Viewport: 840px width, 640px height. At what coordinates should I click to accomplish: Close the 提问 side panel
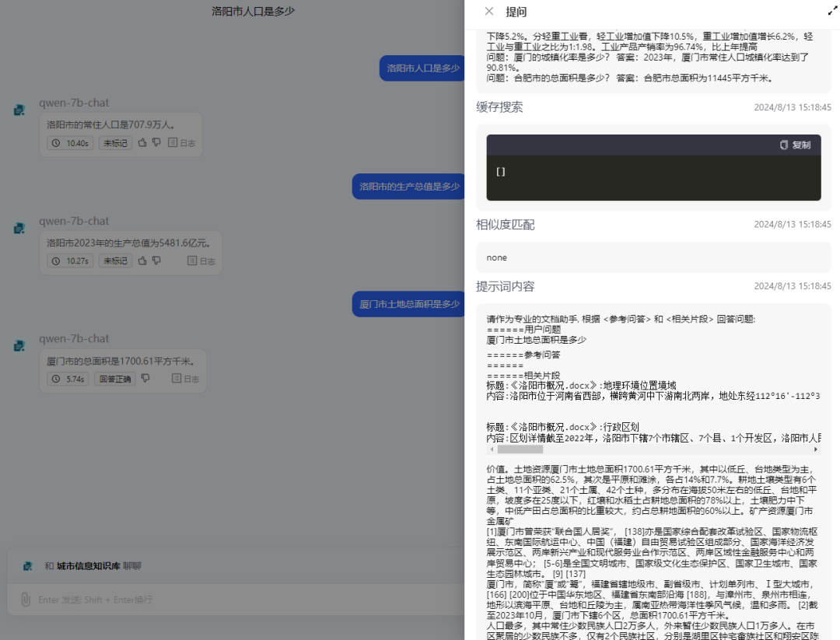488,11
